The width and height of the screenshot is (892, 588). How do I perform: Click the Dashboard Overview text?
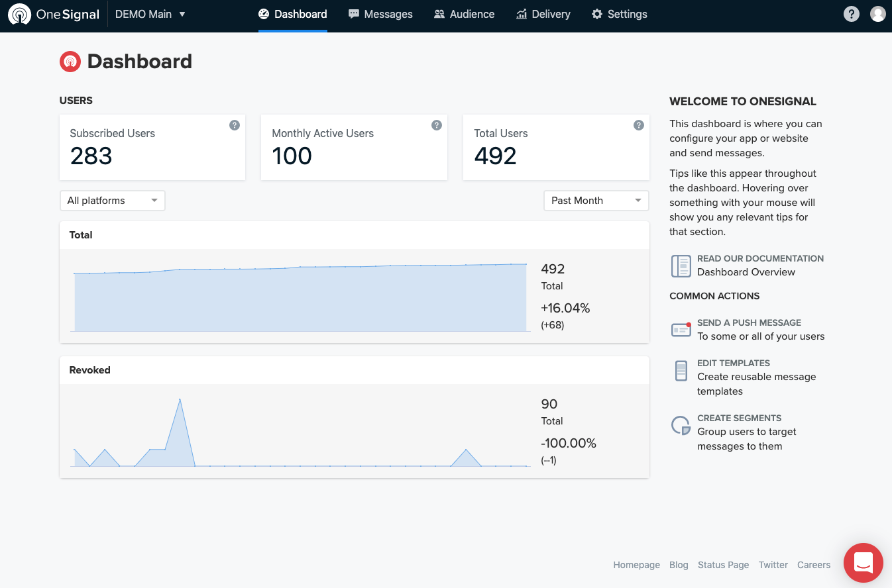tap(746, 272)
